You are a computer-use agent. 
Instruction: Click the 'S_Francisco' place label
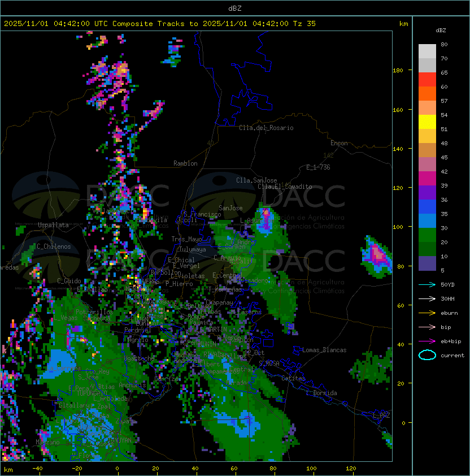pos(202,214)
